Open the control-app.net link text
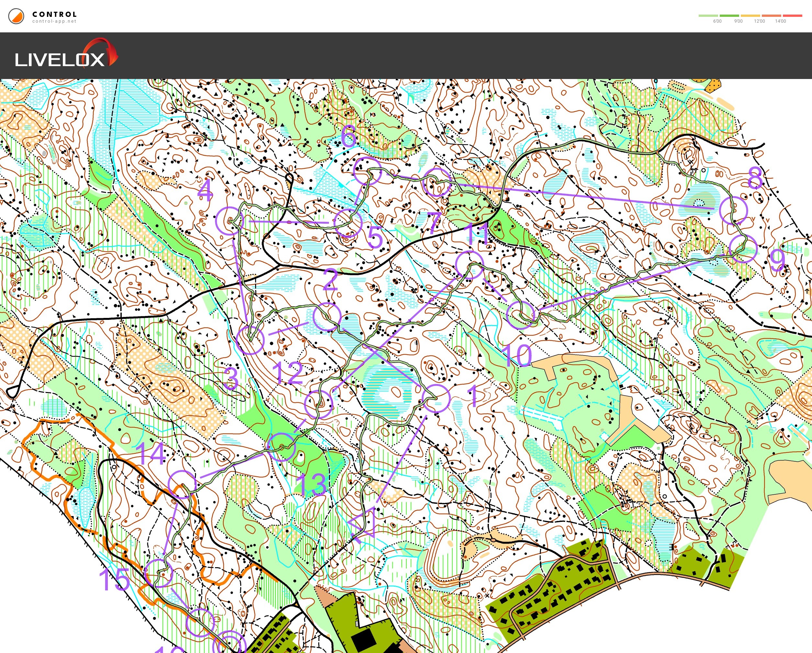This screenshot has height=653, width=812. [x=54, y=21]
